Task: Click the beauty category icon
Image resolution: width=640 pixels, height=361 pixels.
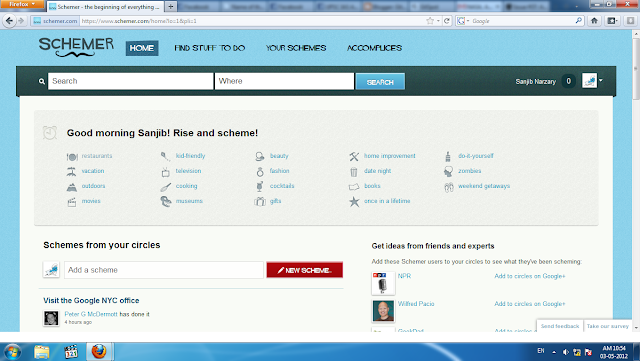Action: pos(260,156)
